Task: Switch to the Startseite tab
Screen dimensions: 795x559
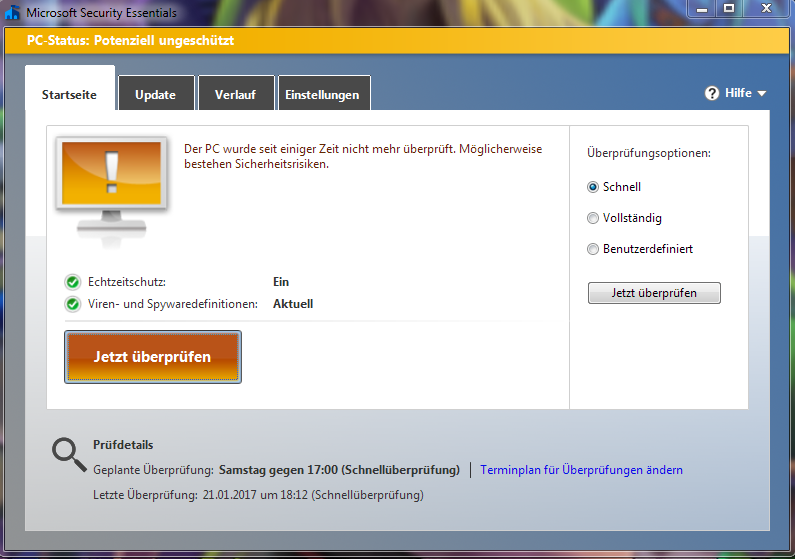Action: pos(69,87)
